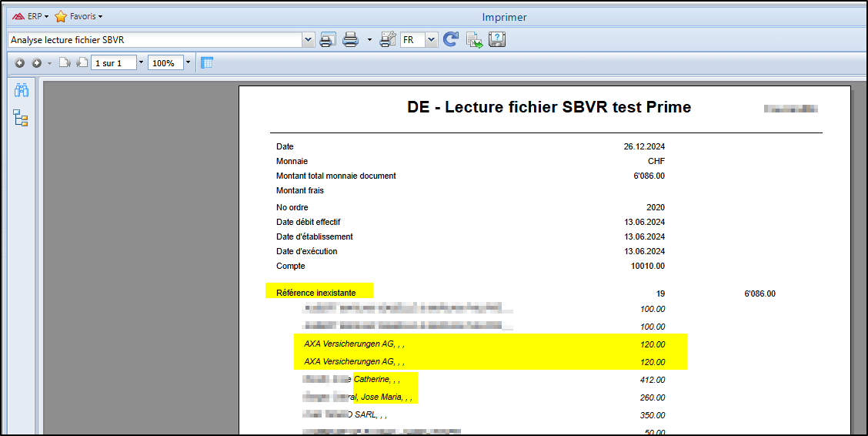
Task: Click the report title 'DE - Lecture fichier SBVR test Prime'
Action: tap(549, 107)
